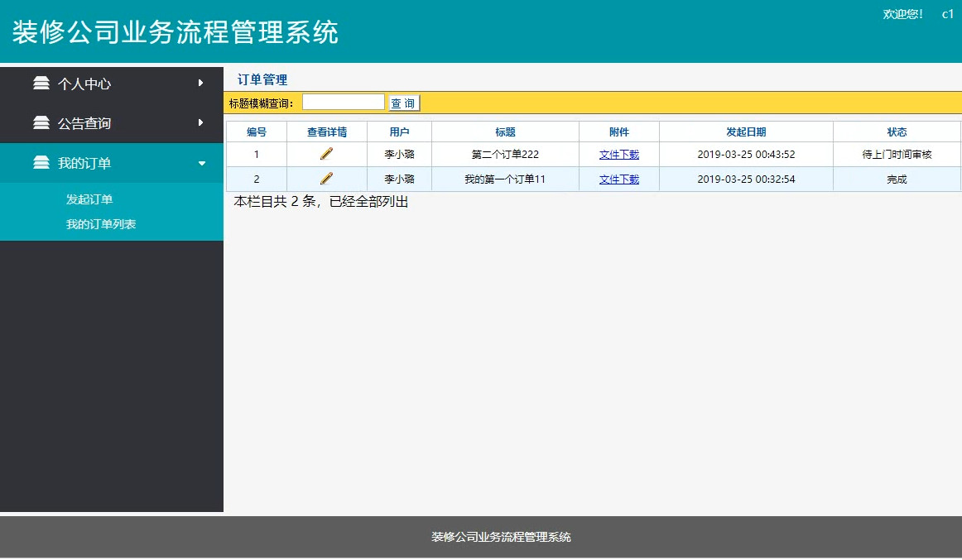The height and width of the screenshot is (560, 962).
Task: Click the stack icon beside 我的订单
Action: tap(41, 163)
